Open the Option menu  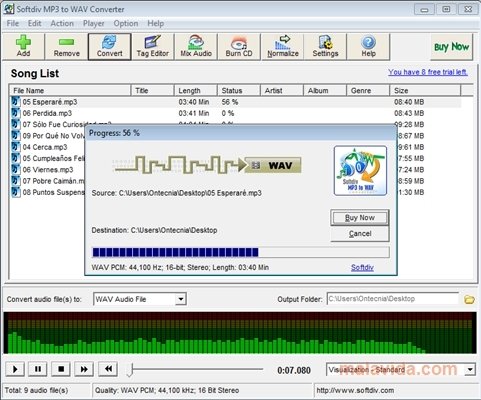click(126, 24)
